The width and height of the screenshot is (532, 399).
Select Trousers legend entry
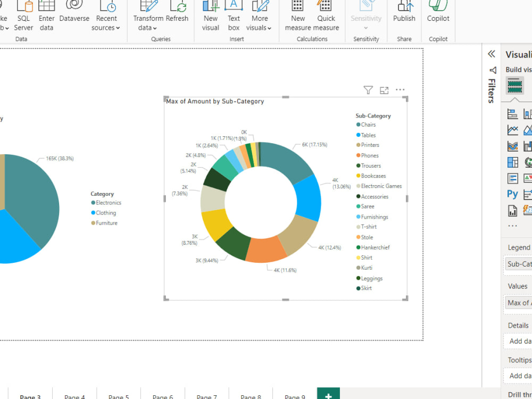pyautogui.click(x=369, y=165)
